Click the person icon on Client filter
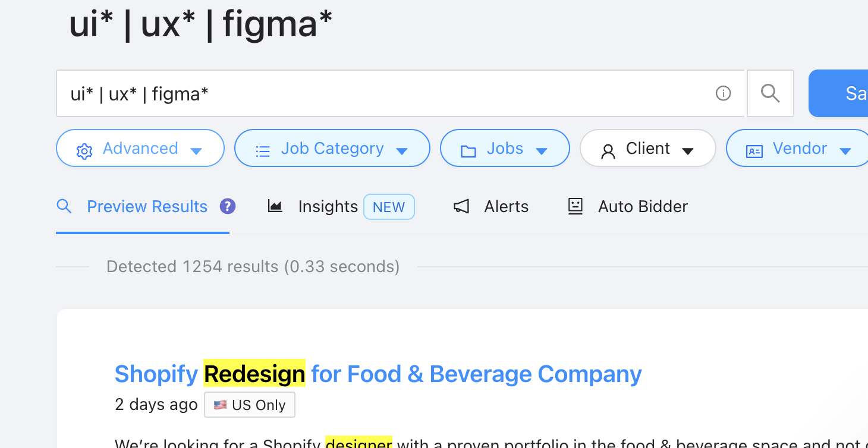Screen dimensions: 868x448 coord(608,151)
